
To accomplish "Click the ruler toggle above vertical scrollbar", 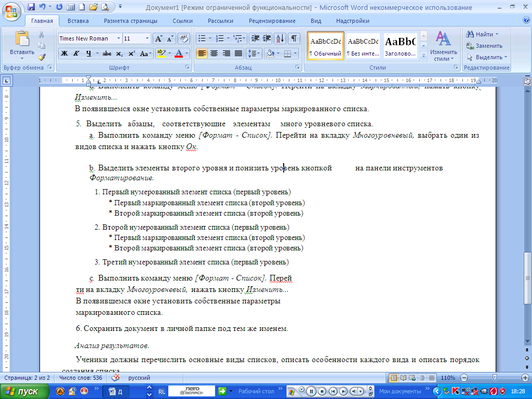I will [x=527, y=81].
